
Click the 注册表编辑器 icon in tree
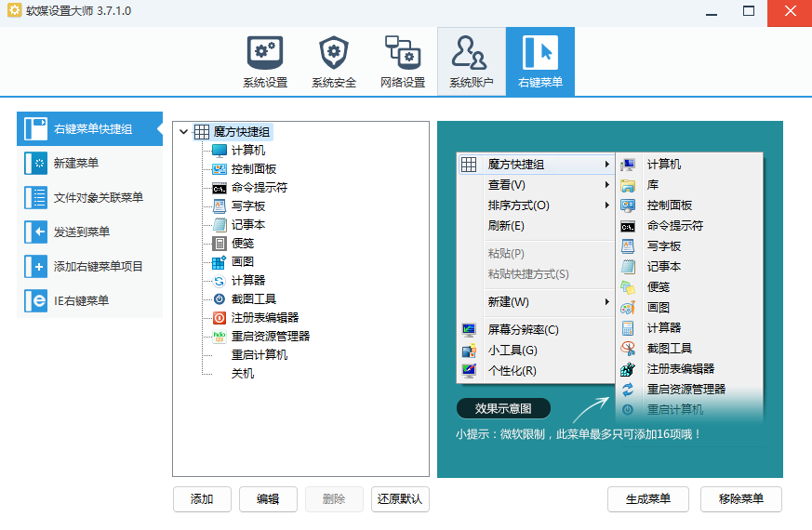[220, 318]
